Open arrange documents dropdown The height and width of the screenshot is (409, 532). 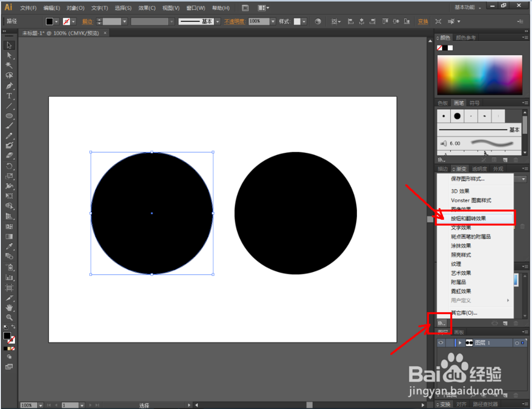tap(264, 8)
